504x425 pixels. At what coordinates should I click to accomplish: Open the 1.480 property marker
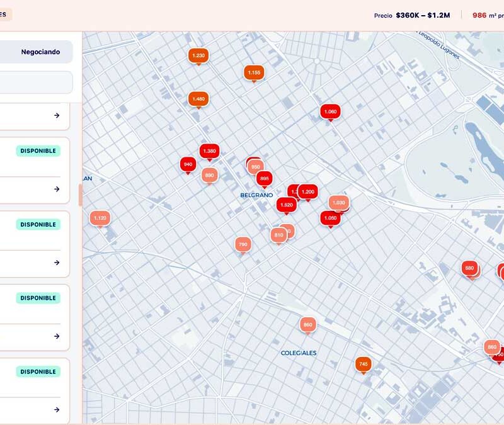point(198,99)
